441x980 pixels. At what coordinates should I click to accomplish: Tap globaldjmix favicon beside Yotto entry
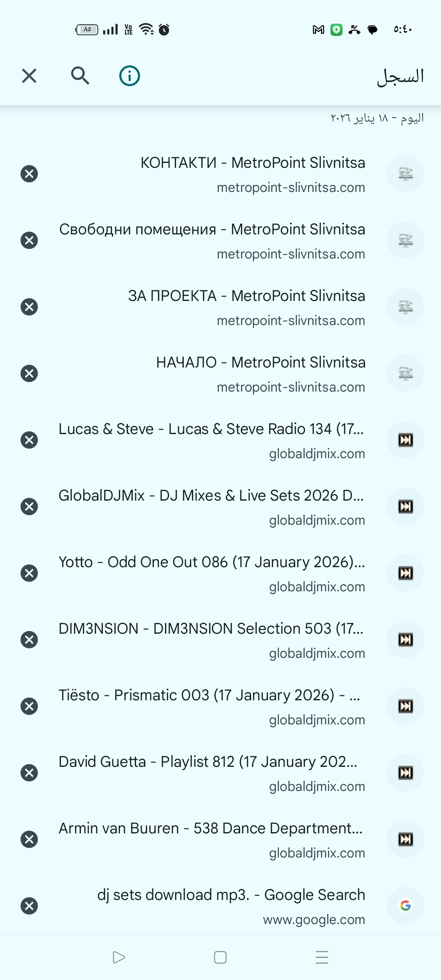click(x=405, y=573)
